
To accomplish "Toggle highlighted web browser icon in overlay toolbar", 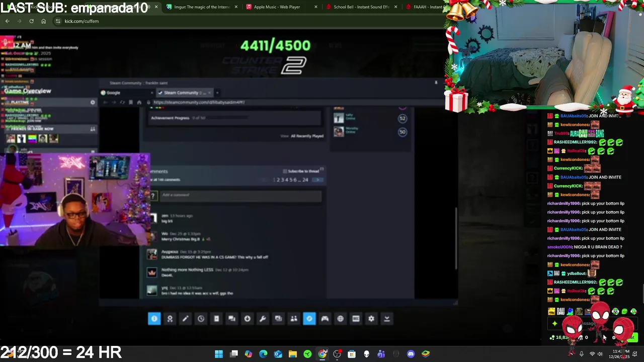I will tap(309, 318).
